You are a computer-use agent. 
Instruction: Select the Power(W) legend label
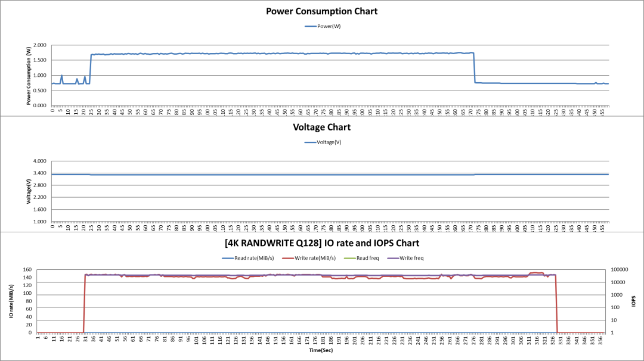pyautogui.click(x=329, y=26)
